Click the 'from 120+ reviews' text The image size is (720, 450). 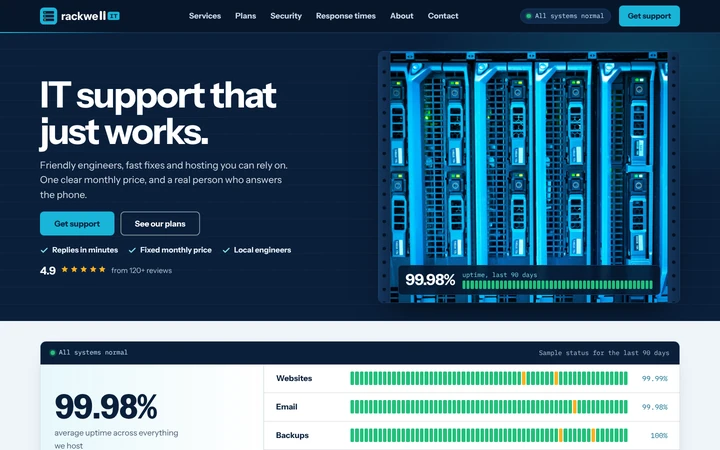(x=141, y=270)
